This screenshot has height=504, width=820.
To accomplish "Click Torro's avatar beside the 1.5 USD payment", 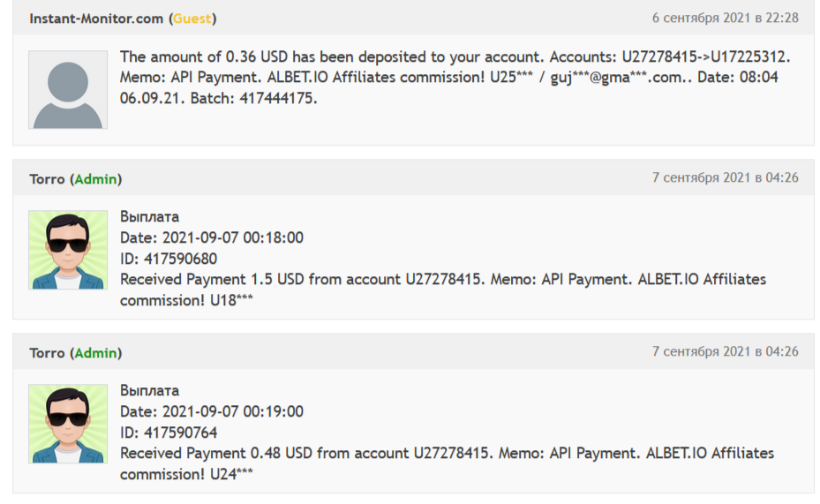I will (x=68, y=250).
